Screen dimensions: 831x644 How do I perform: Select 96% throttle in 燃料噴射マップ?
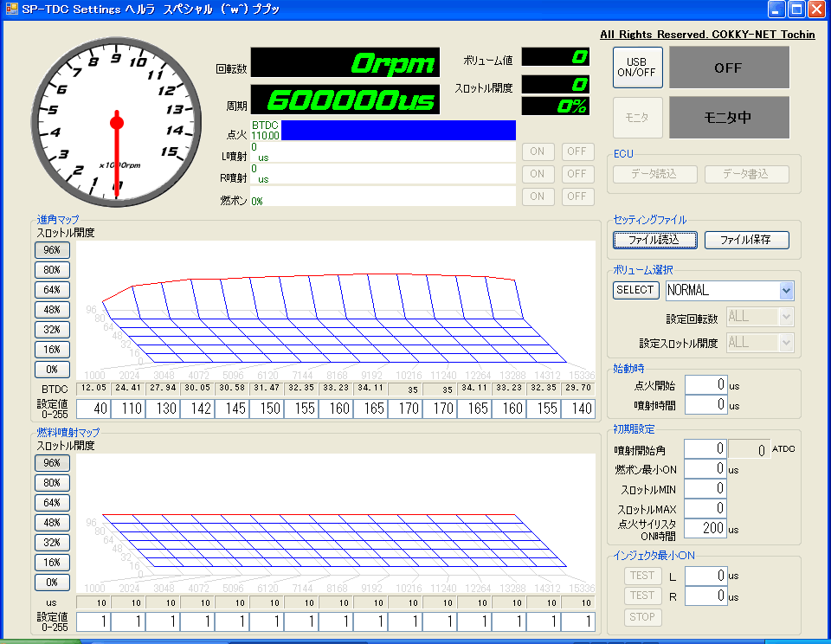[x=52, y=463]
